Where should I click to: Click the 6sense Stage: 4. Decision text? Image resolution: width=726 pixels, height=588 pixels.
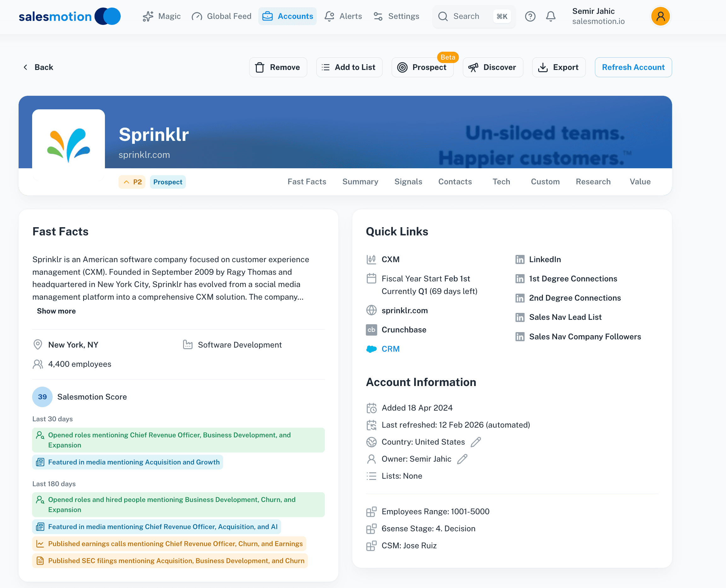pyautogui.click(x=428, y=528)
